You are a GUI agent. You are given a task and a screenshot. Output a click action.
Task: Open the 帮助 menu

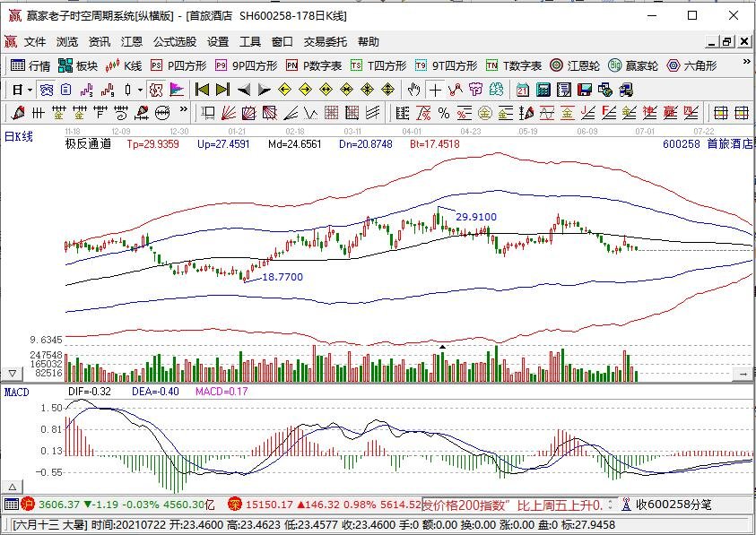pyautogui.click(x=369, y=42)
